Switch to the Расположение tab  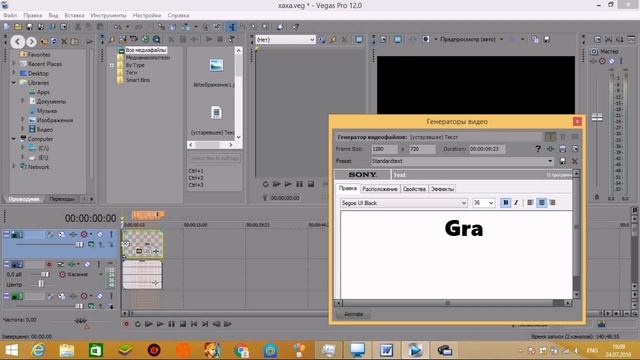coord(380,189)
